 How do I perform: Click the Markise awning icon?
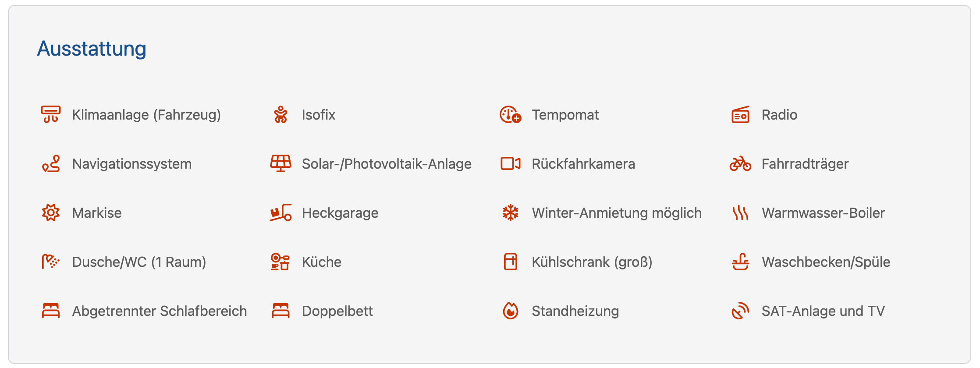pos(51,213)
